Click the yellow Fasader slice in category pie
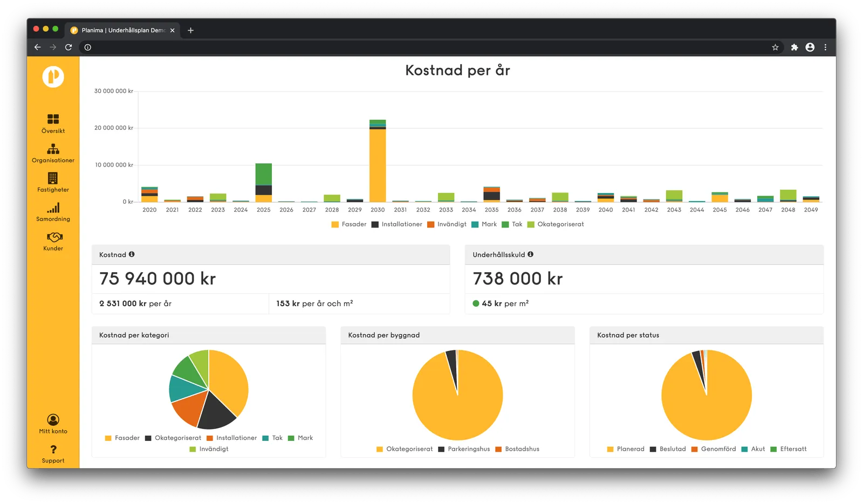 pos(229,383)
